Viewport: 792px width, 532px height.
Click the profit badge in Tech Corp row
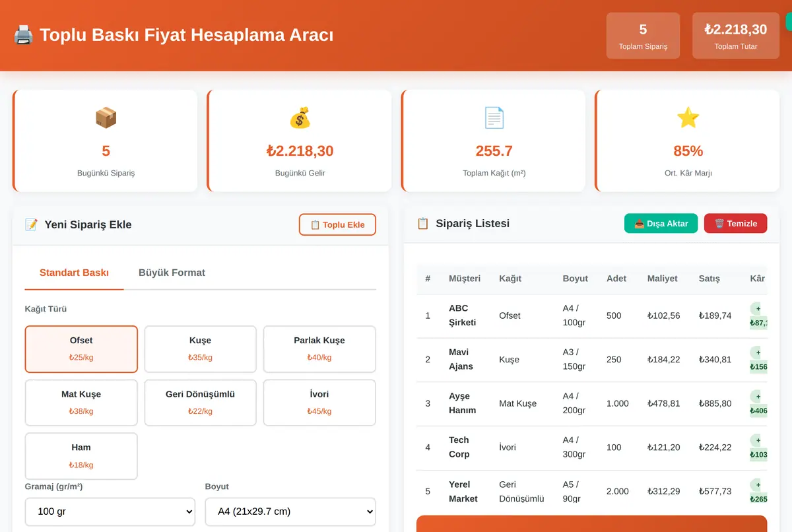(758, 447)
